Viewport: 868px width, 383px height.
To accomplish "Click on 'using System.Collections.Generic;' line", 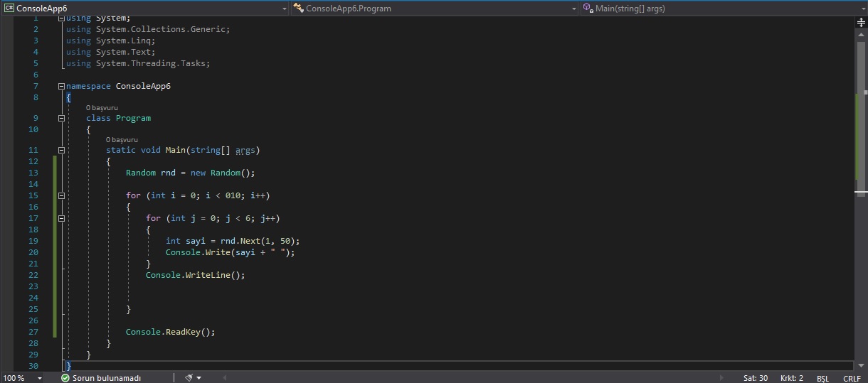I will [148, 29].
